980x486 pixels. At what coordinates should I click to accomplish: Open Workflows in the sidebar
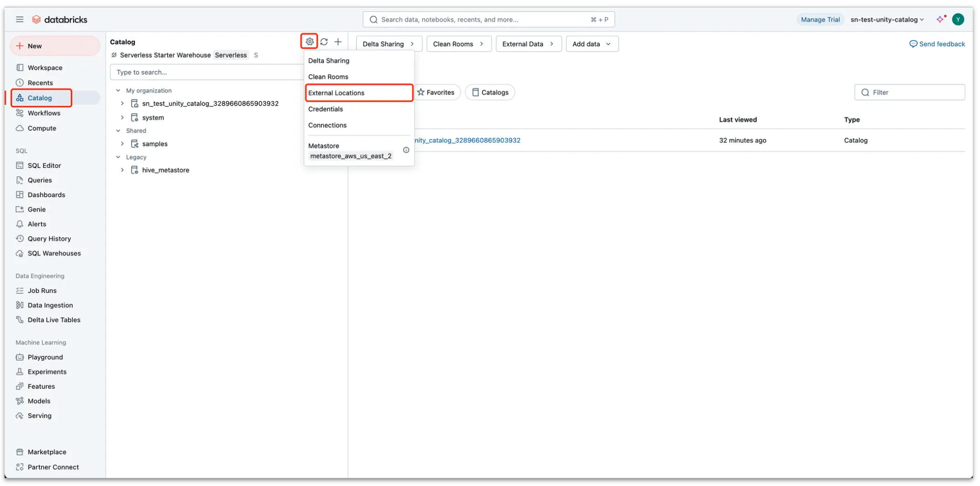(44, 113)
